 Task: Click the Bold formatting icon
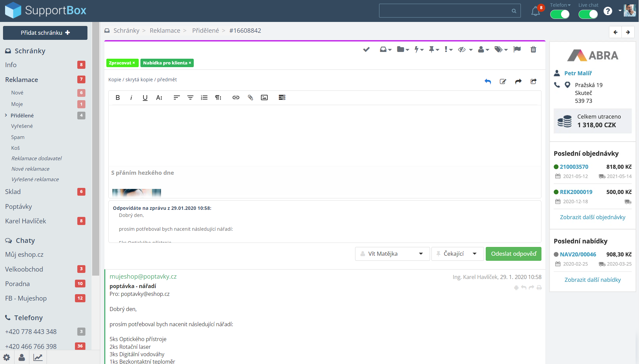click(117, 97)
